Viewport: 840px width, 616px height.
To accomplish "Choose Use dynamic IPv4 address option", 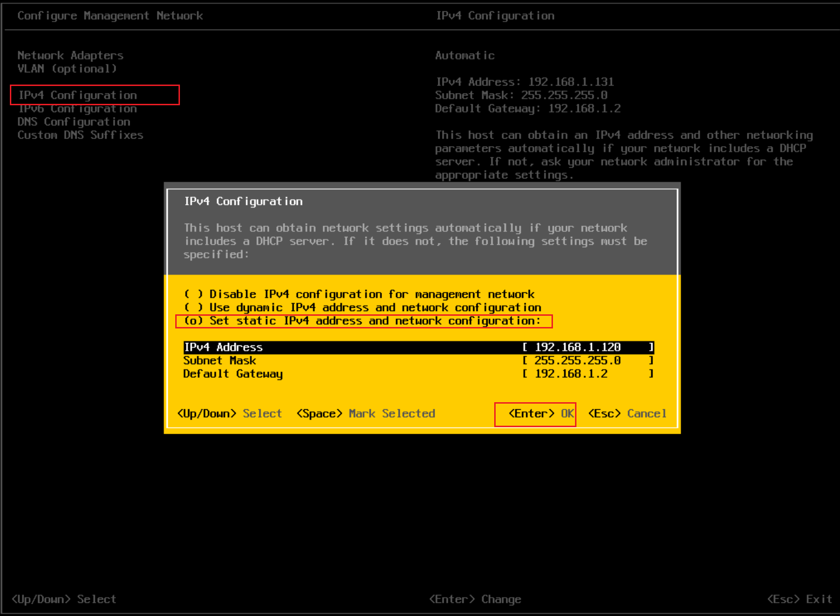I will point(363,307).
